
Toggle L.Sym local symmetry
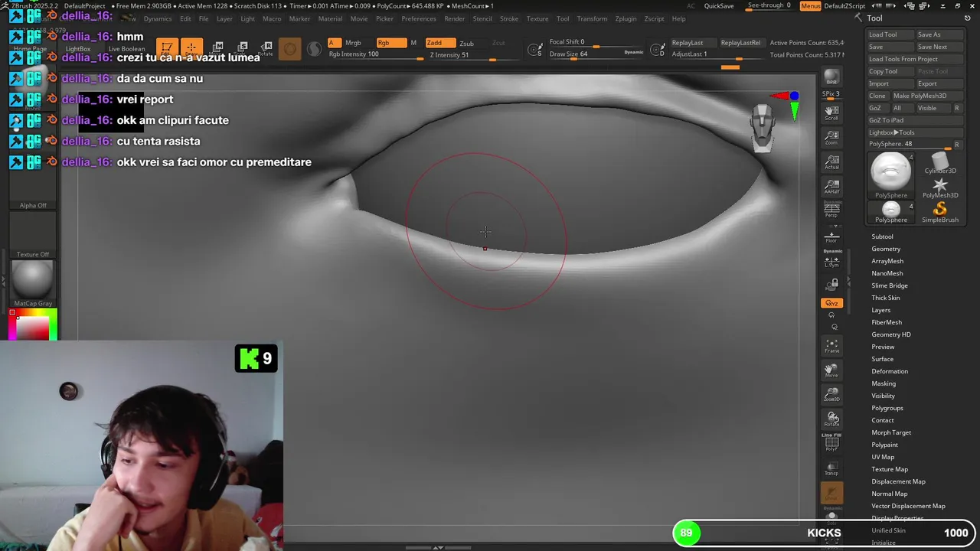tap(831, 262)
